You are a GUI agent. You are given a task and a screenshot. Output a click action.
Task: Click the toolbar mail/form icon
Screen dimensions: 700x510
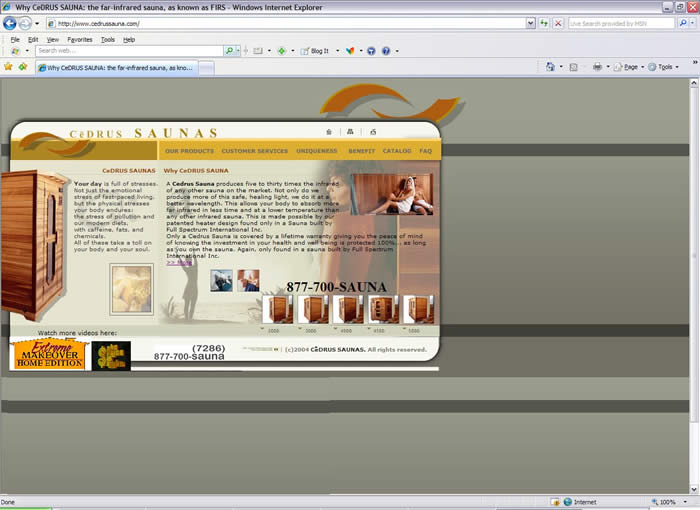pyautogui.click(x=258, y=51)
